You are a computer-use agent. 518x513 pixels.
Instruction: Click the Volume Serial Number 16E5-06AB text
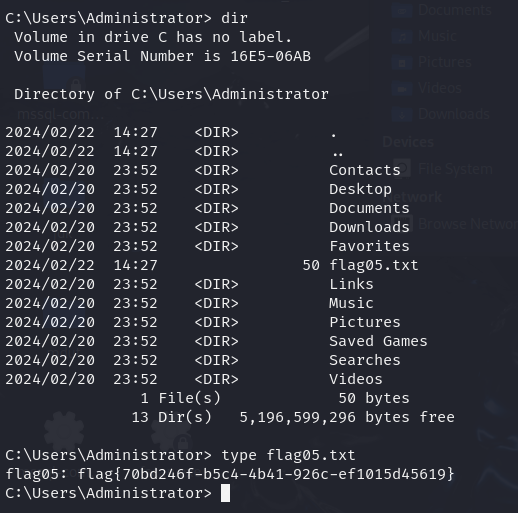[x=162, y=56]
